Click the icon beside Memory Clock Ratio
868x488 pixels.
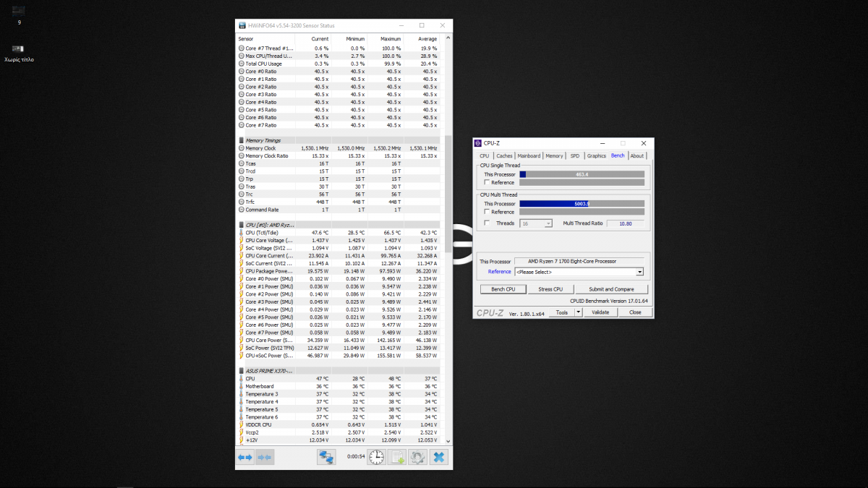click(x=241, y=155)
